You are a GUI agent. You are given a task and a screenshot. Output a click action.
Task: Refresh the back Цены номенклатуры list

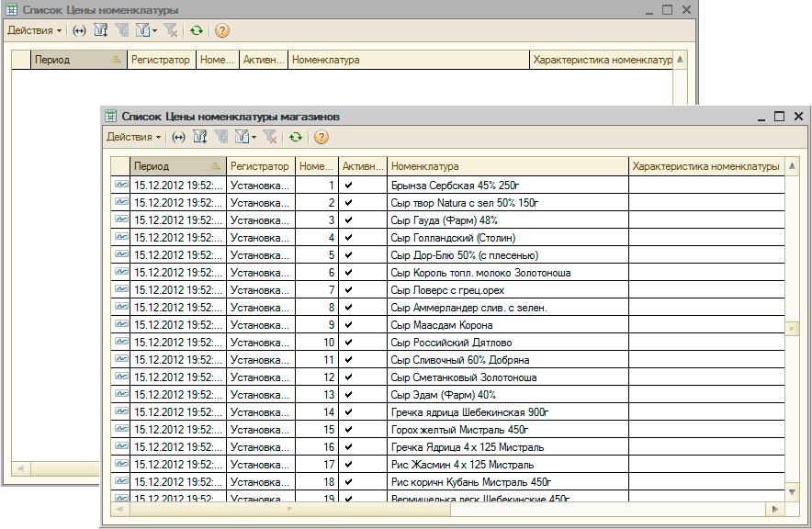(196, 30)
